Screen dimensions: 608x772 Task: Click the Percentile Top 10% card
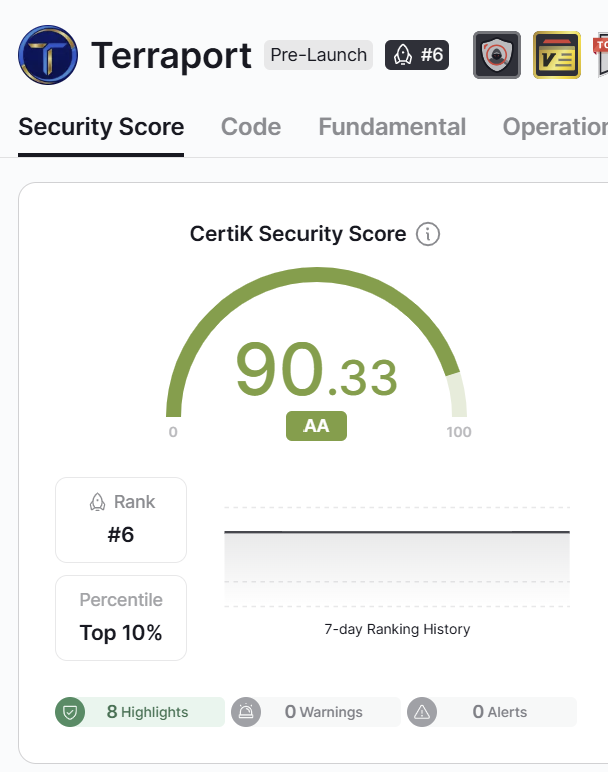pos(121,618)
